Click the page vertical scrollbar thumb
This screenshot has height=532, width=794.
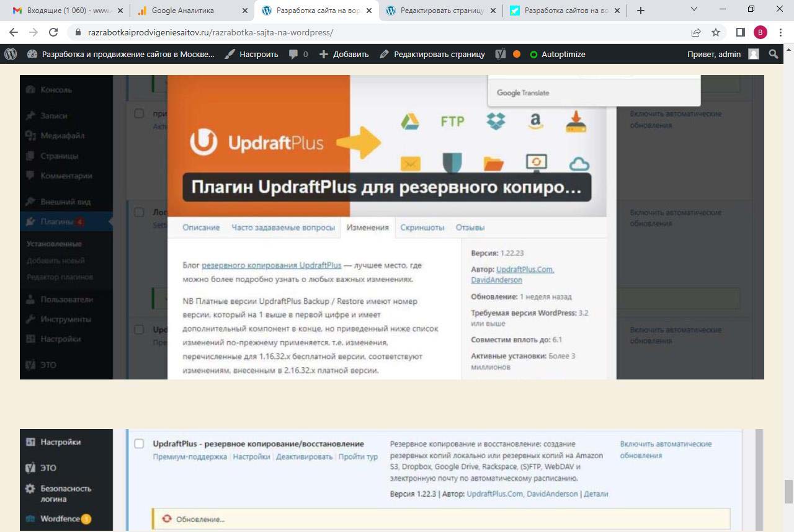click(x=788, y=491)
